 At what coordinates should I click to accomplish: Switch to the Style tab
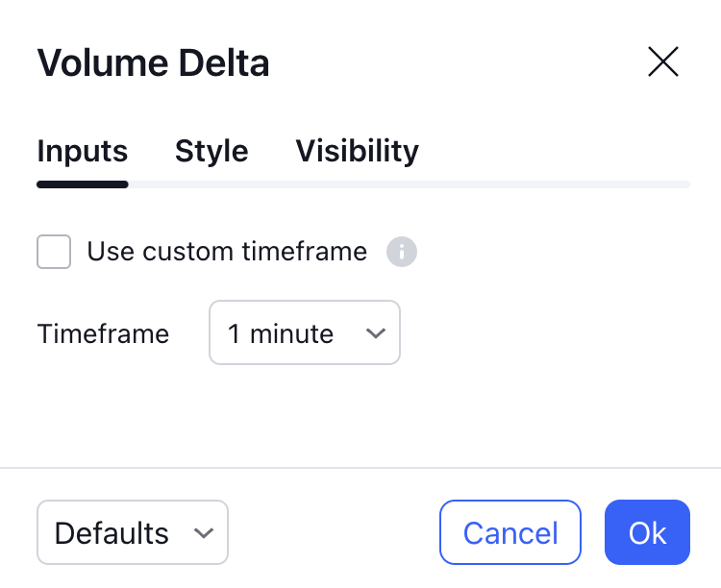click(211, 151)
